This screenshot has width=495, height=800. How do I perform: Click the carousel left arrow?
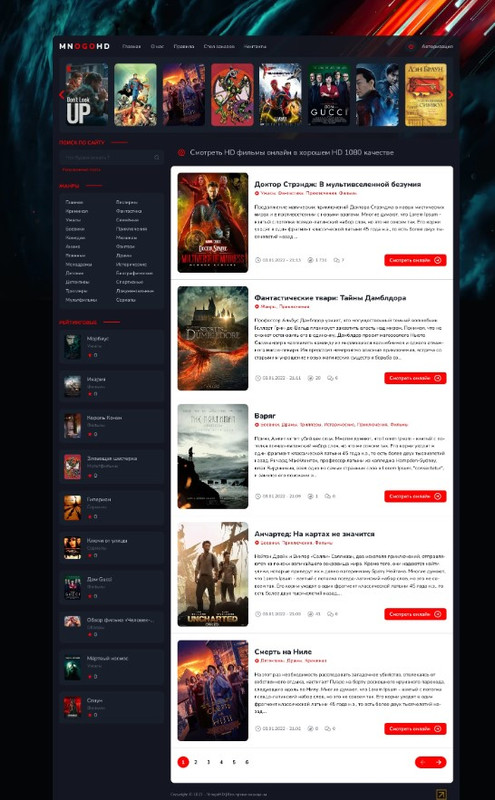click(62, 94)
